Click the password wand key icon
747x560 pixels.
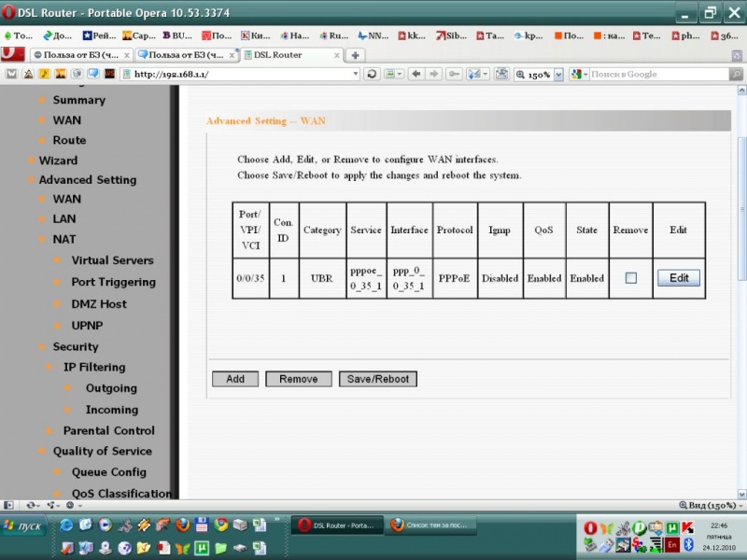[454, 74]
